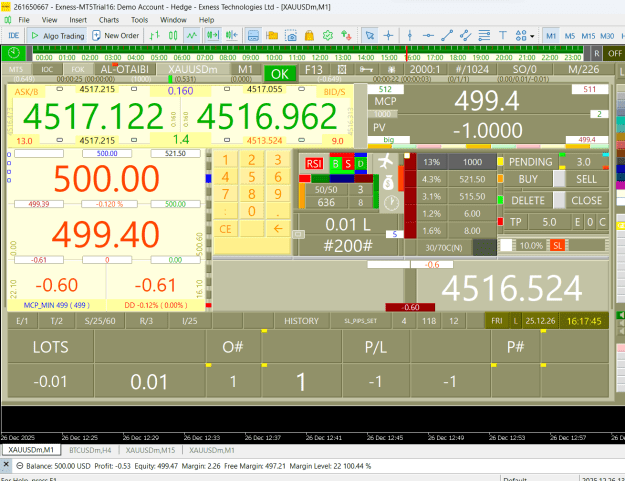Toggle the chart shift toolbar button
Screen dimensions: 625x481
coord(232,35)
